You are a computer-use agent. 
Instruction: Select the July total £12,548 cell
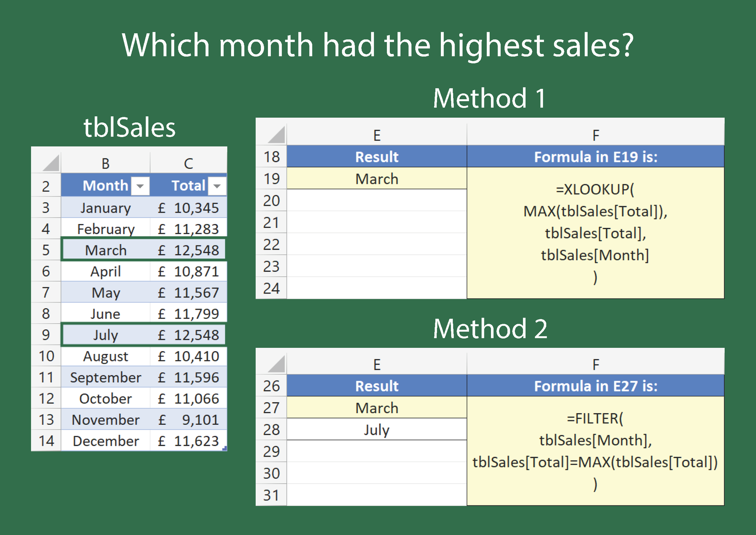[189, 335]
